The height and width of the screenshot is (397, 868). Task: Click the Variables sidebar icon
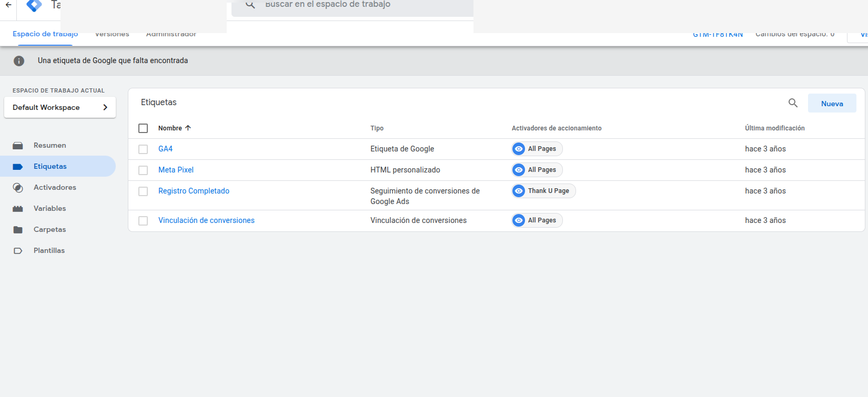[18, 209]
